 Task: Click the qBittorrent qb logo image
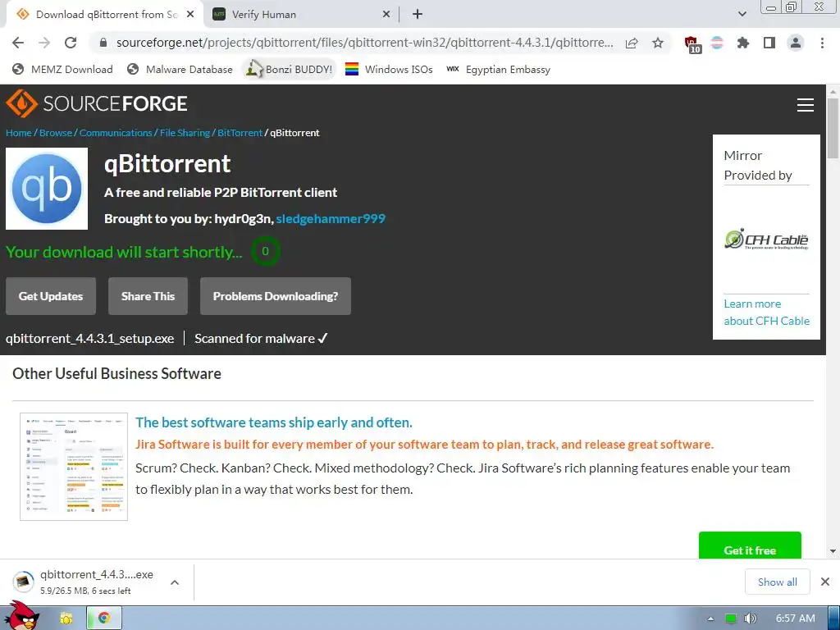click(47, 189)
